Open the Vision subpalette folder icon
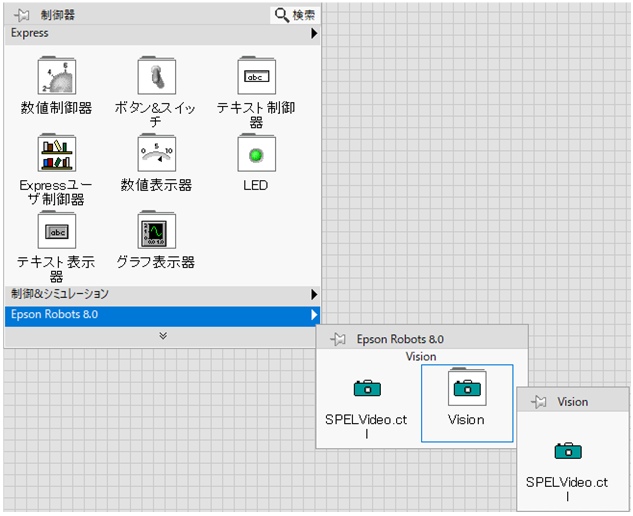This screenshot has width=633, height=516. 466,387
